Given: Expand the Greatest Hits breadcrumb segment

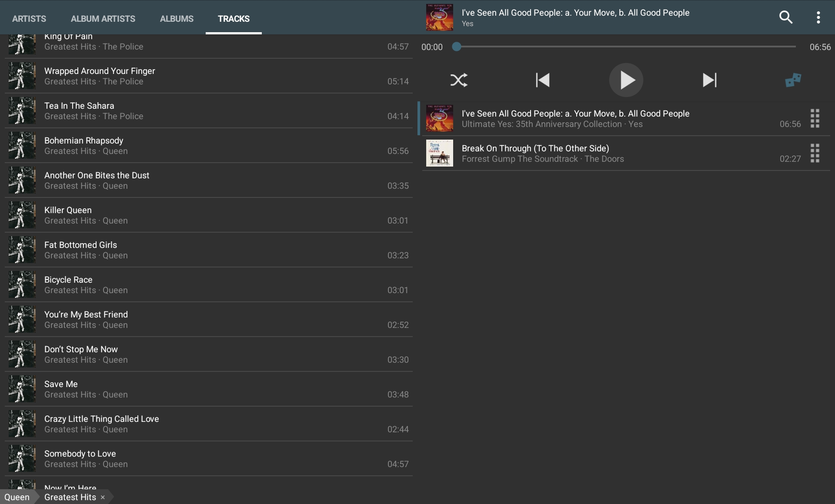Looking at the screenshot, I should [70, 497].
